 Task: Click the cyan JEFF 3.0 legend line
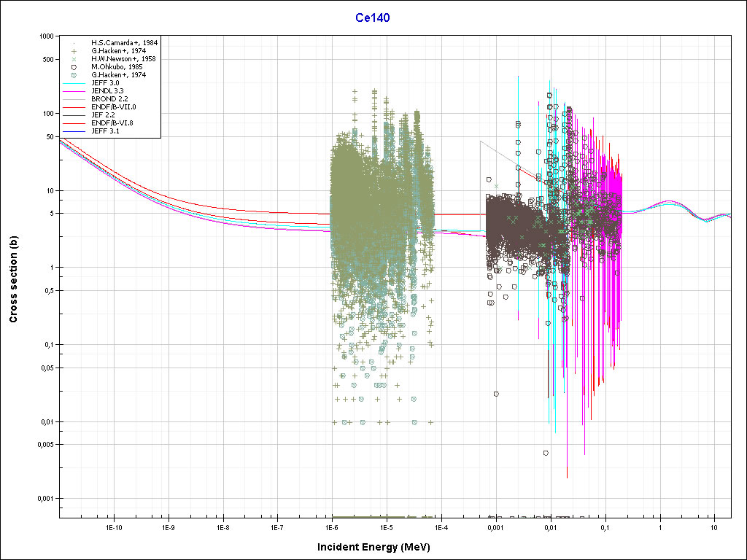pyautogui.click(x=74, y=82)
